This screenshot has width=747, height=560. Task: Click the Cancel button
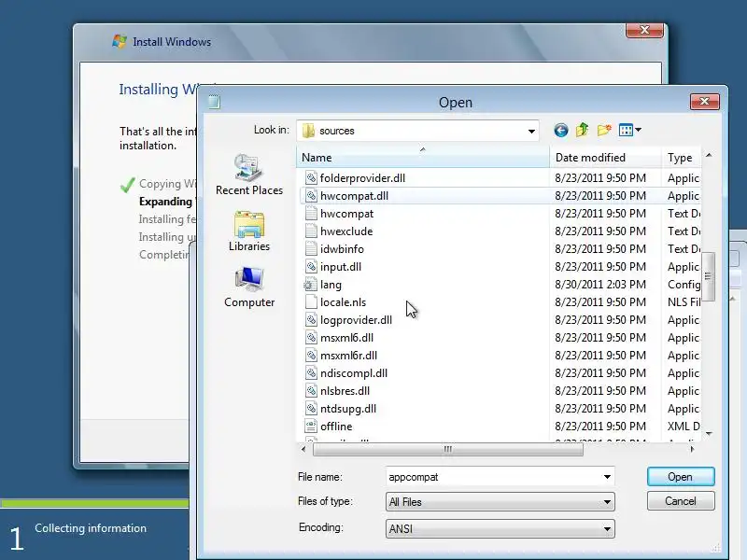(x=681, y=501)
